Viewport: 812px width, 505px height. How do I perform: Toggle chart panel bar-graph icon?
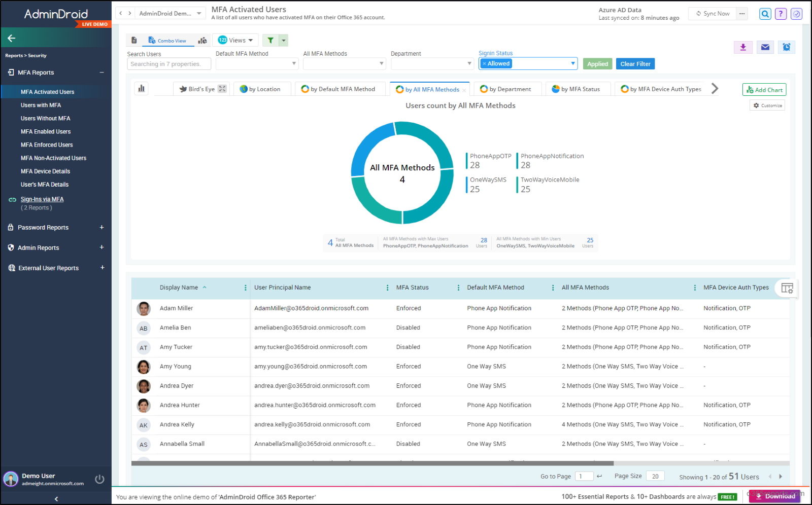(142, 89)
